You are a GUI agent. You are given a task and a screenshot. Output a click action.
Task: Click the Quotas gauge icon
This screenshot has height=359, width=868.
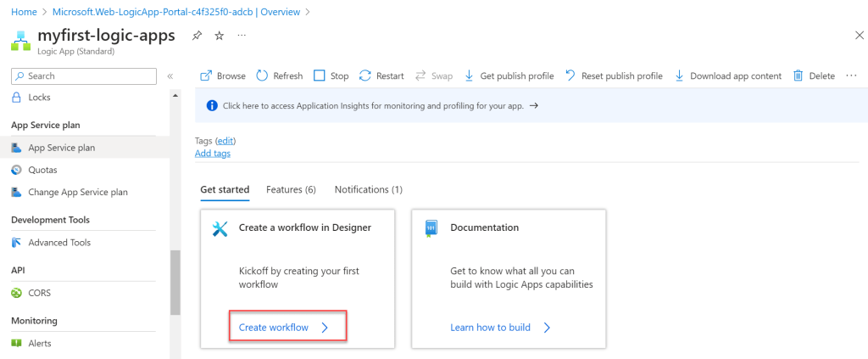(x=17, y=170)
